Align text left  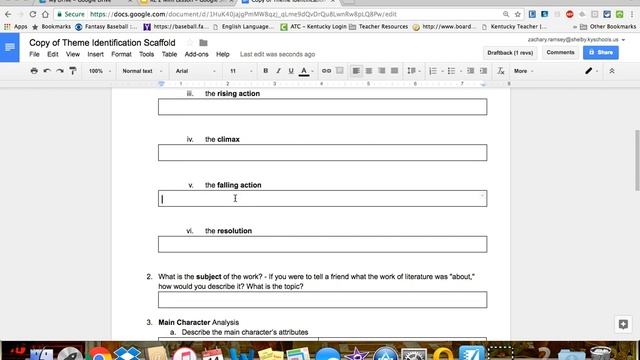[356, 71]
